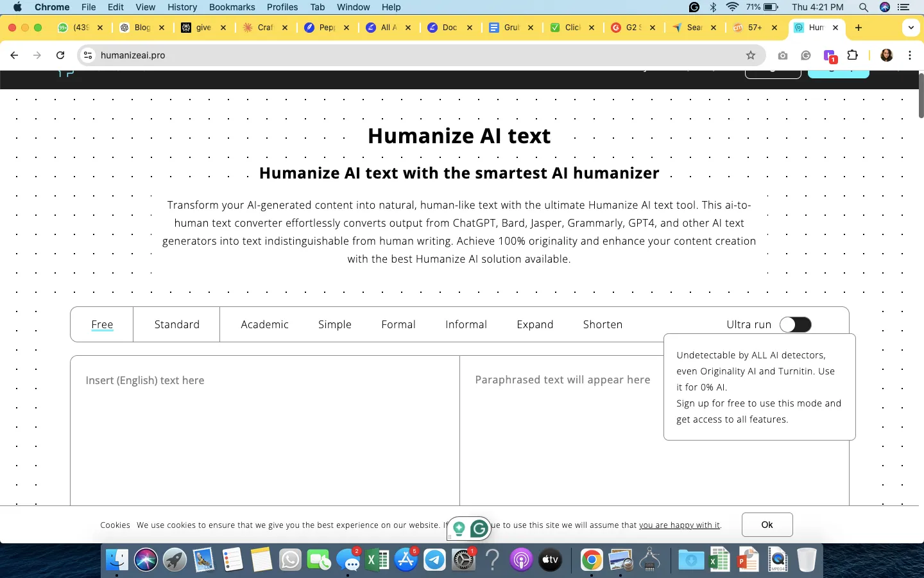Click the page's vertical scrollbar
The width and height of the screenshot is (924, 578).
(921, 95)
